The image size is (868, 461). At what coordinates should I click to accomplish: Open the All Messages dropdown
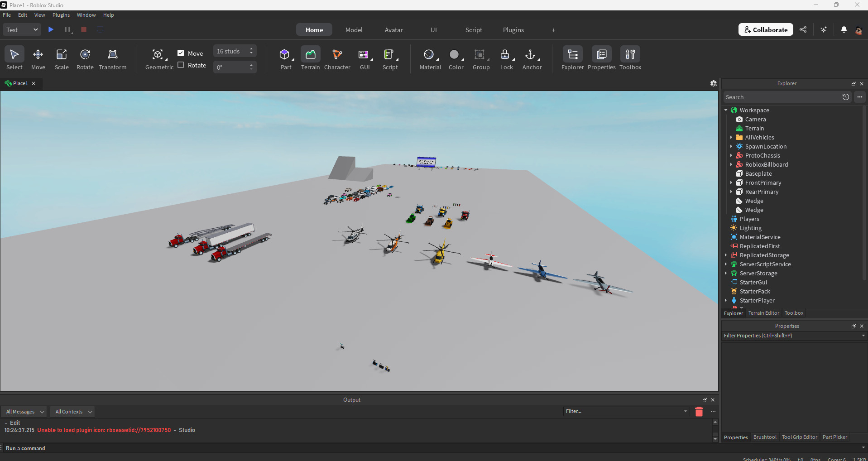click(x=24, y=411)
